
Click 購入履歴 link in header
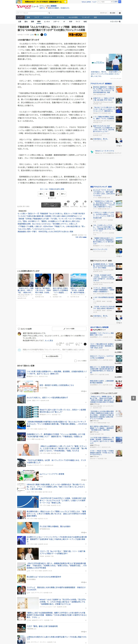(112, 13)
